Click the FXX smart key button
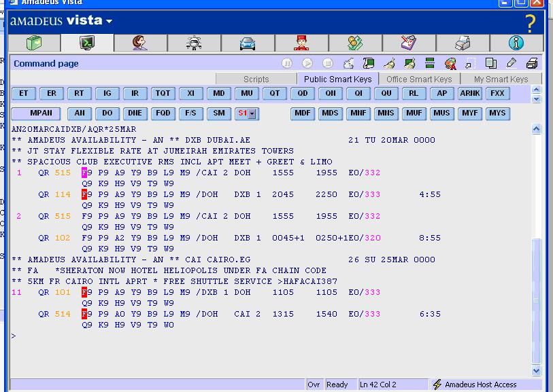 (x=497, y=93)
